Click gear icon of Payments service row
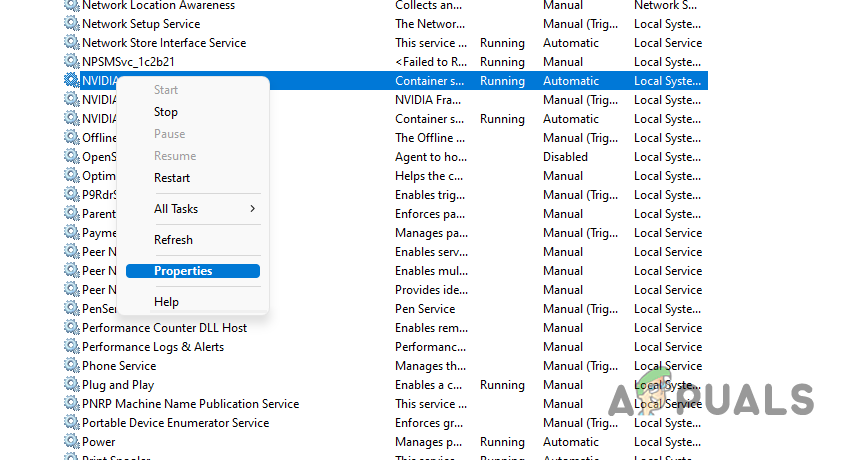This screenshot has width=855, height=460. pos(71,233)
